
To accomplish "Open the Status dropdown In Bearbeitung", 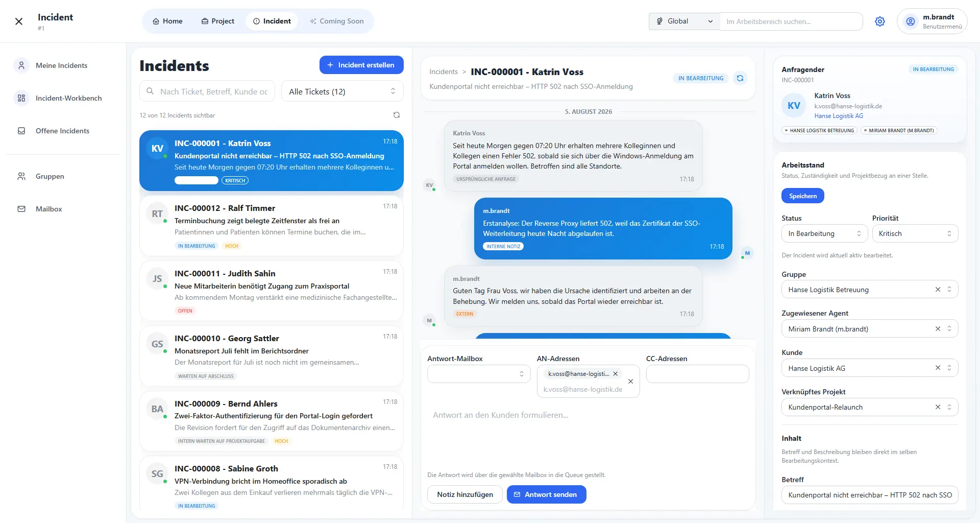I will tap(824, 233).
